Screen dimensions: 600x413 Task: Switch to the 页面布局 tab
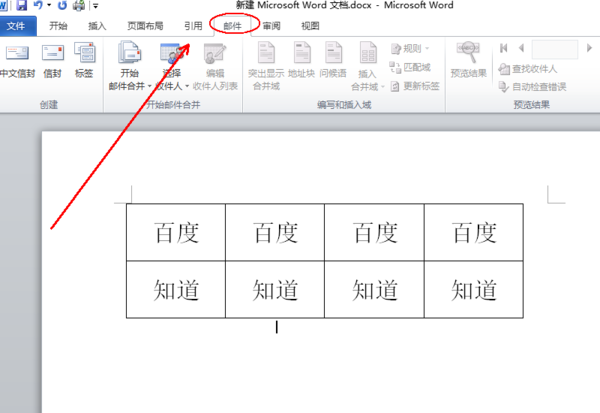(x=145, y=26)
